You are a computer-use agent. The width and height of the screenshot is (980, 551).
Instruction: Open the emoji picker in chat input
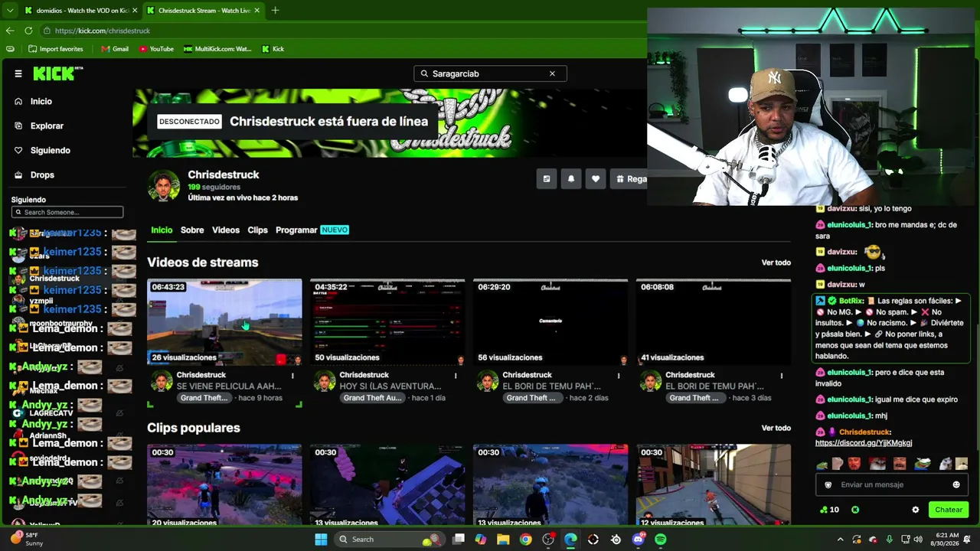coord(956,484)
